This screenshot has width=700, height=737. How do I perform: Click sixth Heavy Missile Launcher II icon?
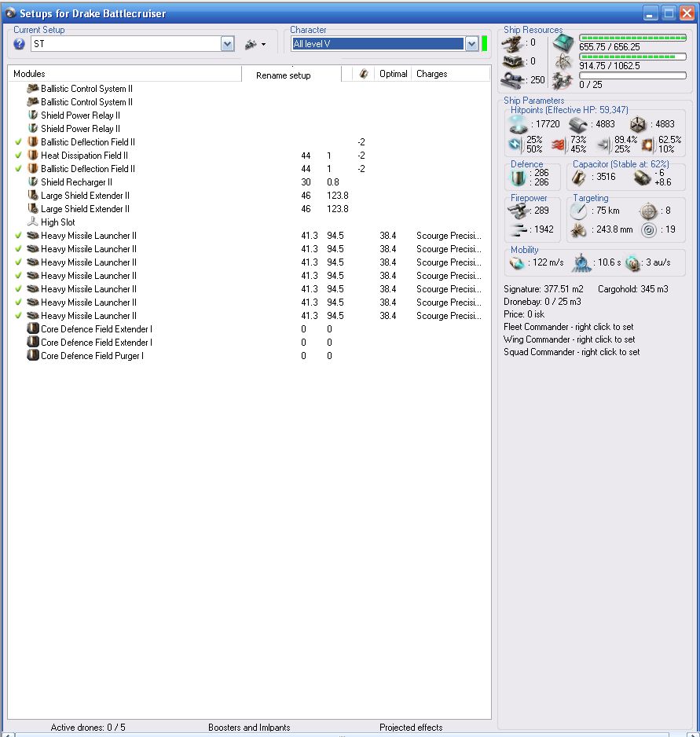[33, 302]
